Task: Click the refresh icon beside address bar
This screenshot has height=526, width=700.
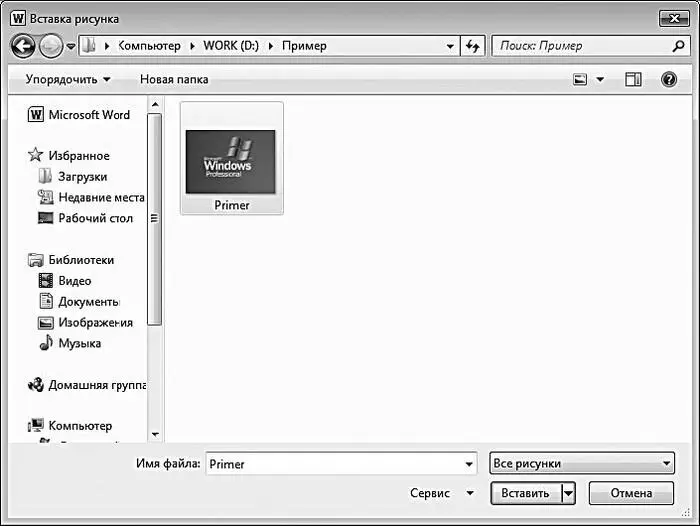Action: 472,46
